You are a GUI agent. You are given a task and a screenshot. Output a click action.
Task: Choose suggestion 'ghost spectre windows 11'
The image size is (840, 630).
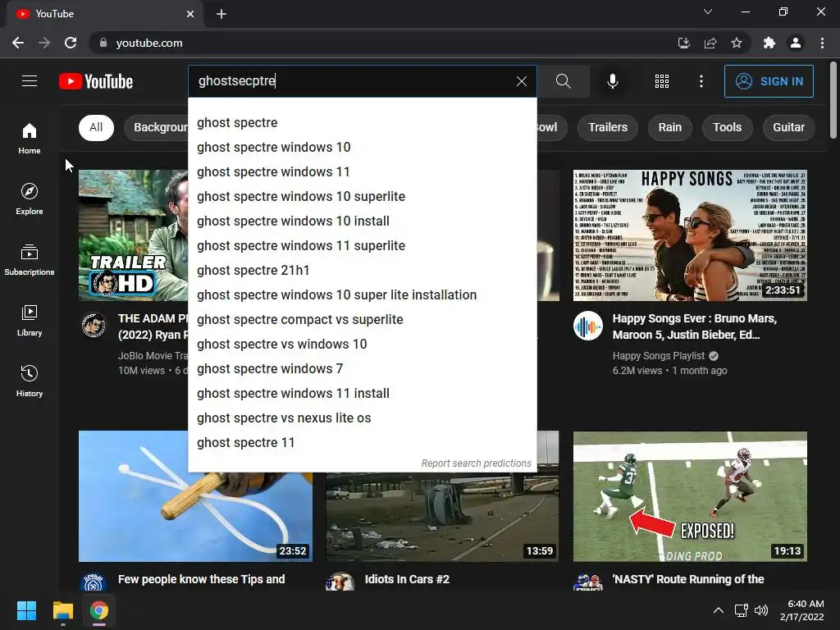[363, 172]
